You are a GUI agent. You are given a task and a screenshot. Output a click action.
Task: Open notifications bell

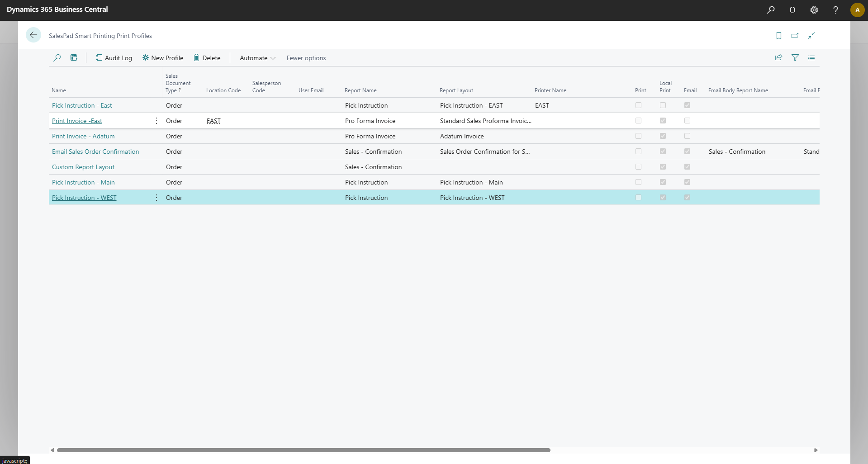coord(792,9)
